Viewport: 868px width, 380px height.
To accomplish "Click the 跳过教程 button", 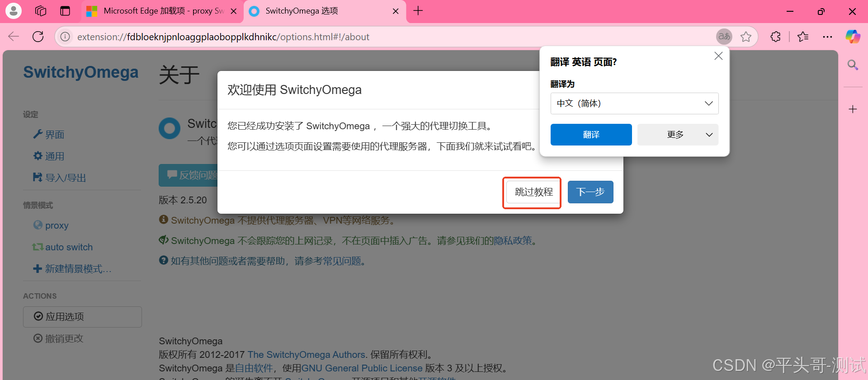I will 534,192.
